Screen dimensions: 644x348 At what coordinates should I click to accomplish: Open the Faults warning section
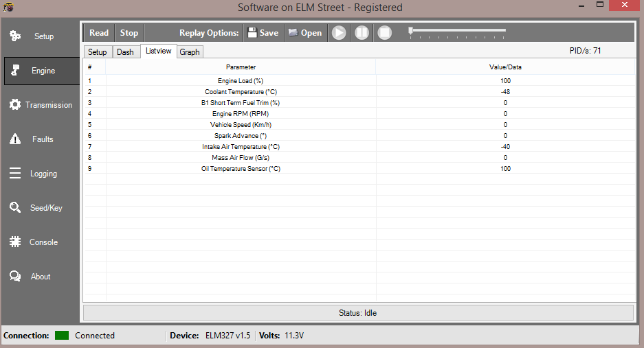click(x=40, y=139)
